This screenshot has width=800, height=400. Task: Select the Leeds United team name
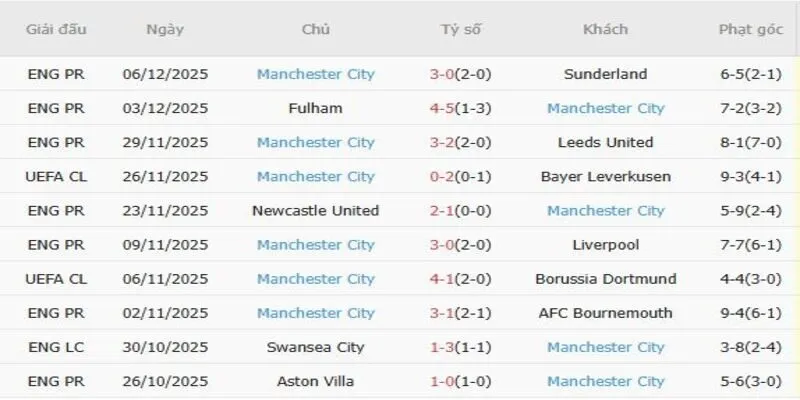coord(605,142)
